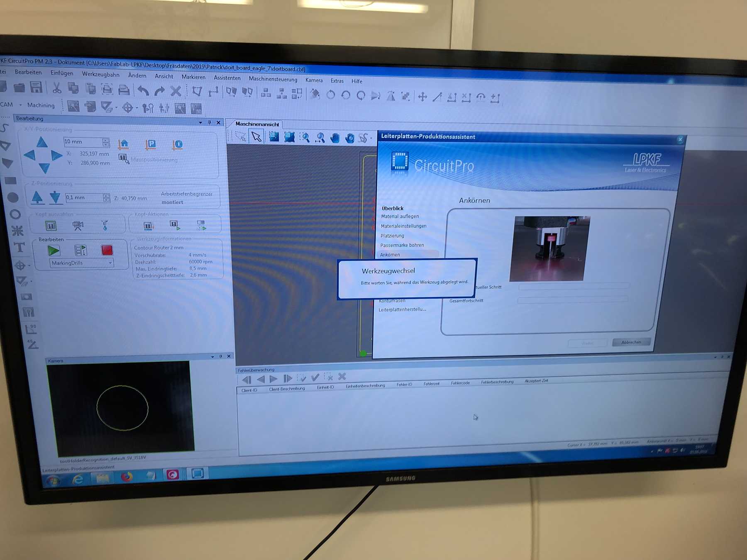Viewport: 747px width, 560px height.
Task: Click the Gesamtfortschritt progress bar
Action: [573, 299]
